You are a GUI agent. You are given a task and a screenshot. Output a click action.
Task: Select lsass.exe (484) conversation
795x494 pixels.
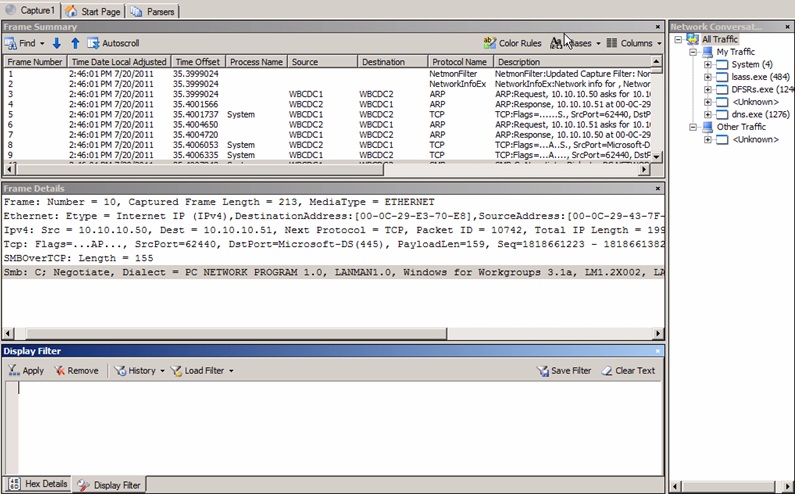coord(761,77)
